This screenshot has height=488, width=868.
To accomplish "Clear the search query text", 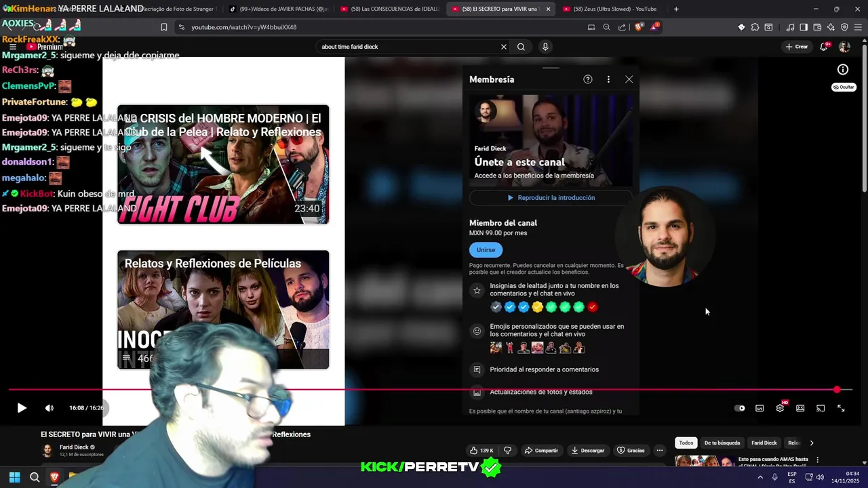I will tap(503, 47).
